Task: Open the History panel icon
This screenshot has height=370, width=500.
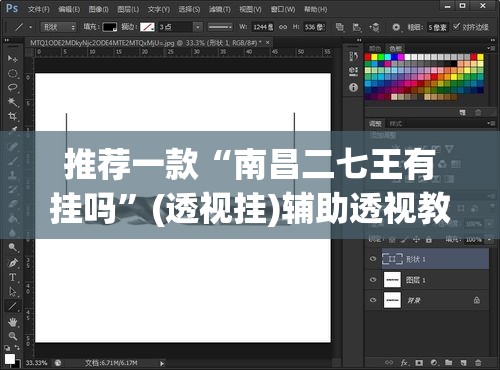Action: 353,56
